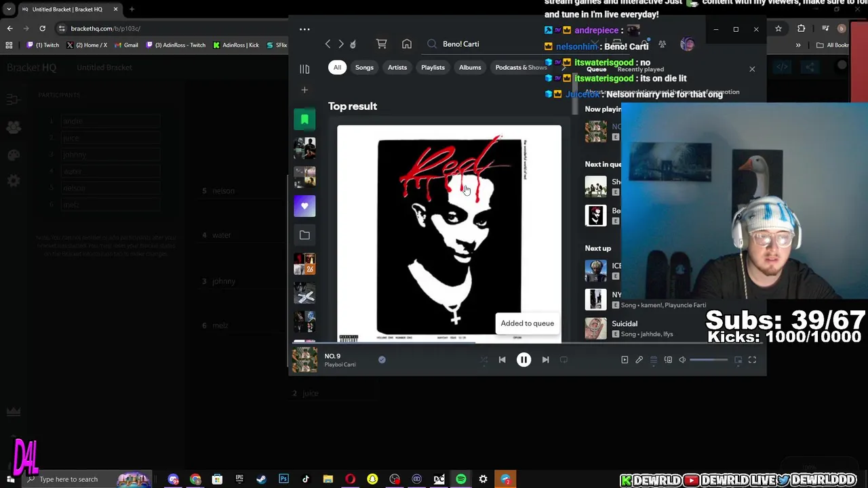
Task: Click ICE track thumbnail in Next up
Action: tap(596, 270)
